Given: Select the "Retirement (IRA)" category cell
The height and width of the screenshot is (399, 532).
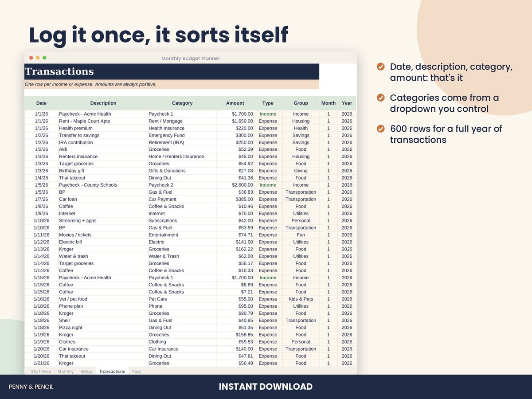Looking at the screenshot, I should pos(182,142).
